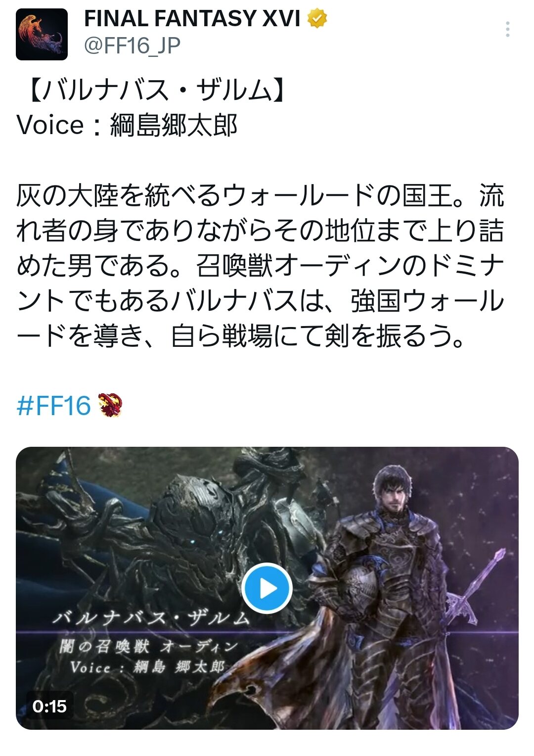This screenshot has height=756, width=534.
Task: Click the 0:15 video duration badge
Action: [49, 706]
